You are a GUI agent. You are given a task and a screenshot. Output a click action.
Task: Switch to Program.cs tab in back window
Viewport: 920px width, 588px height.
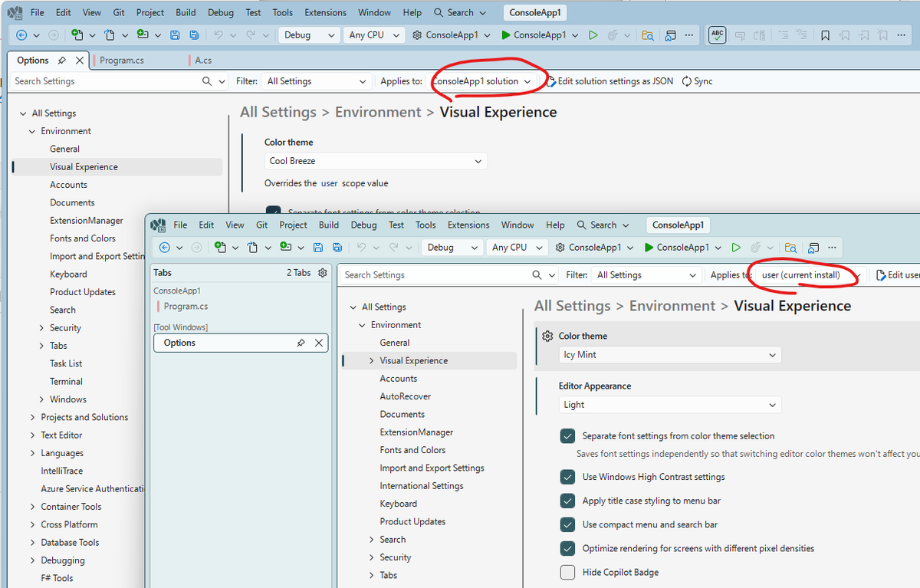tap(123, 61)
